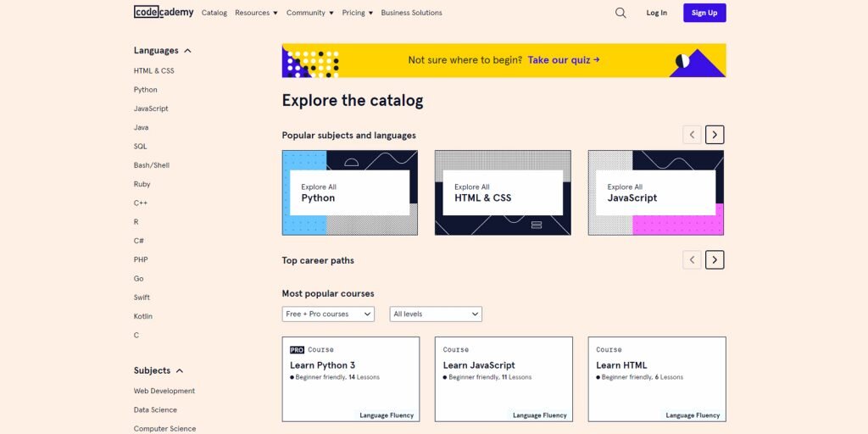Select Ruby in the Languages list
868x434 pixels.
[x=142, y=184]
